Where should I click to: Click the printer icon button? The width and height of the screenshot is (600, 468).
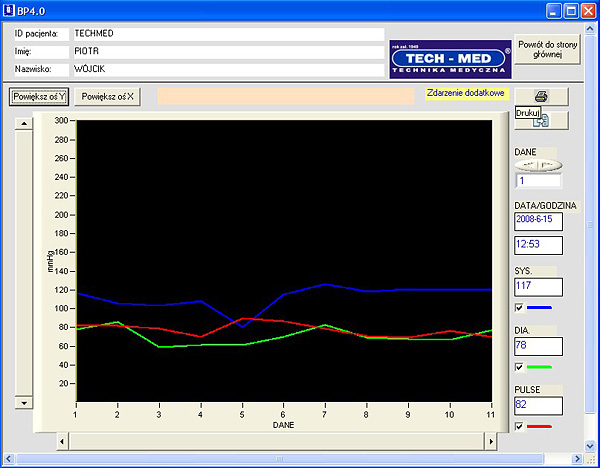(541, 96)
